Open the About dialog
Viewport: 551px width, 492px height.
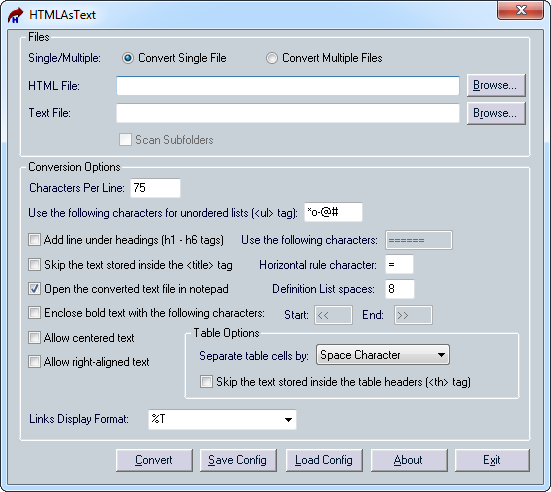click(409, 460)
